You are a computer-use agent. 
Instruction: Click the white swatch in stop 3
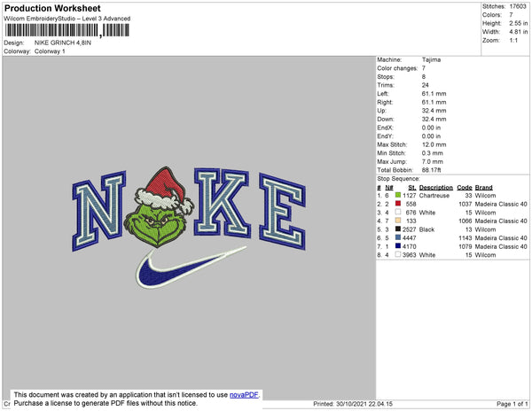click(398, 212)
